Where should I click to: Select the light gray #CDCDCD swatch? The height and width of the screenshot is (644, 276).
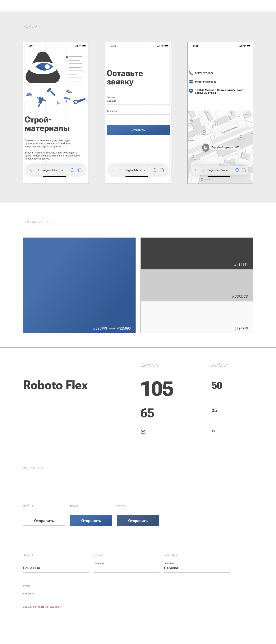point(197,285)
